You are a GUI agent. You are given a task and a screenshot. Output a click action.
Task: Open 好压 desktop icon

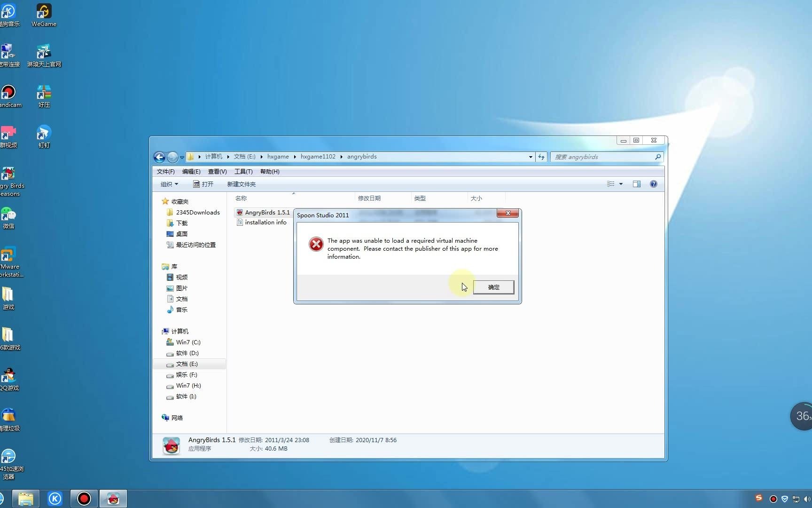tap(44, 96)
